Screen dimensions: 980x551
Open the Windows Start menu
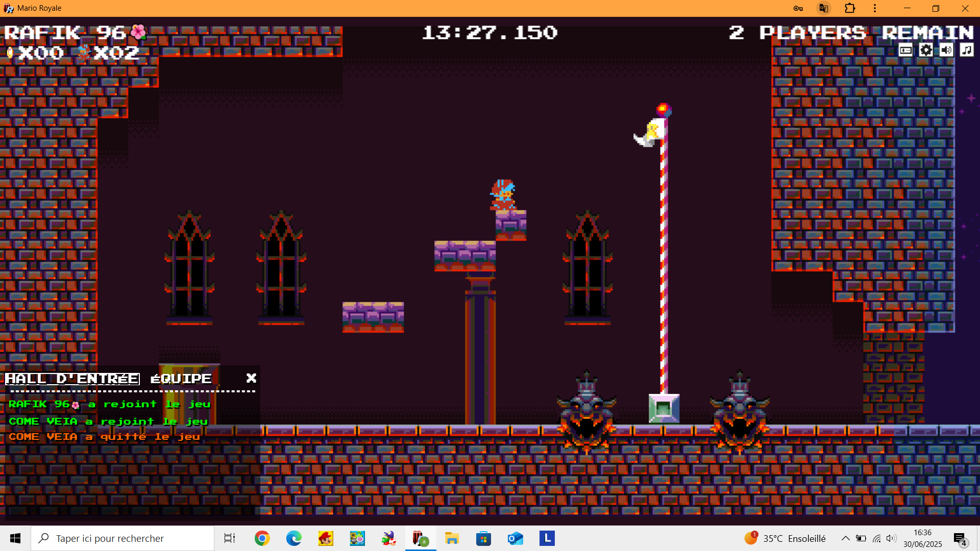pos(15,538)
